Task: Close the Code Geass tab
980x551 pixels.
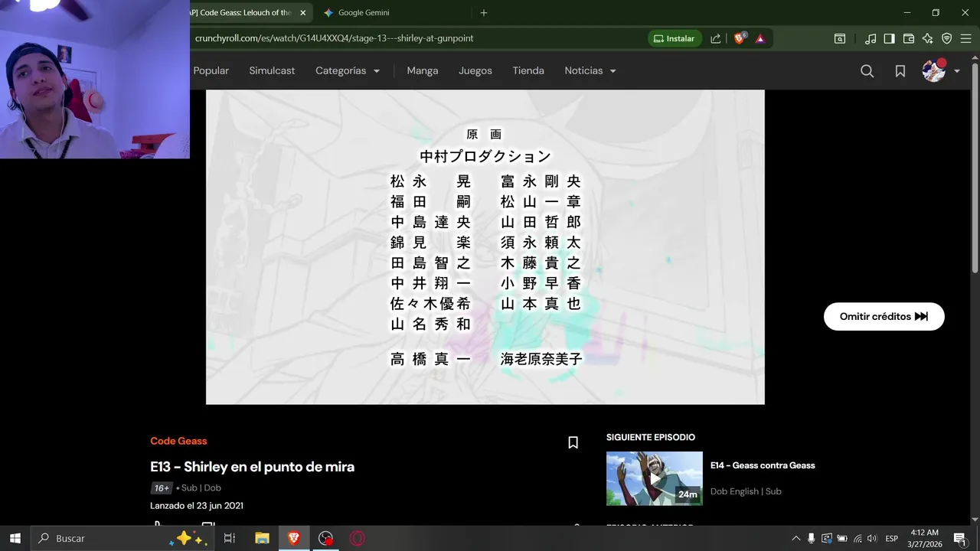Action: (303, 13)
